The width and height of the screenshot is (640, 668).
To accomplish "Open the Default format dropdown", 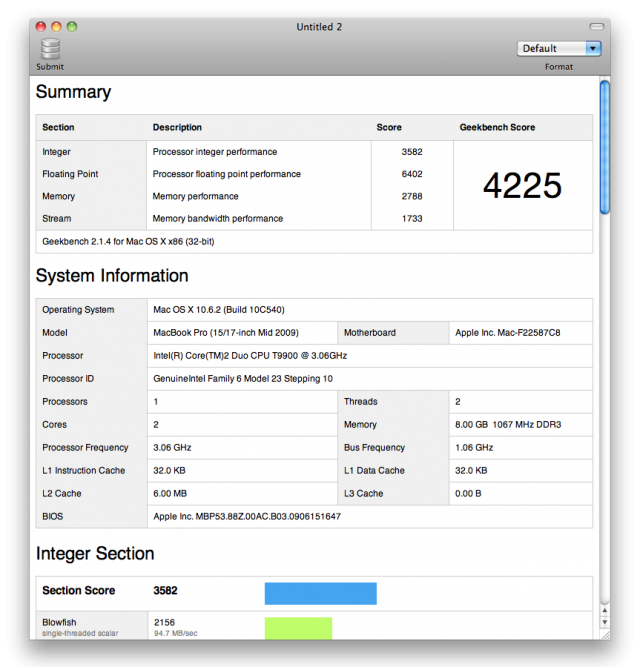I will coord(559,49).
